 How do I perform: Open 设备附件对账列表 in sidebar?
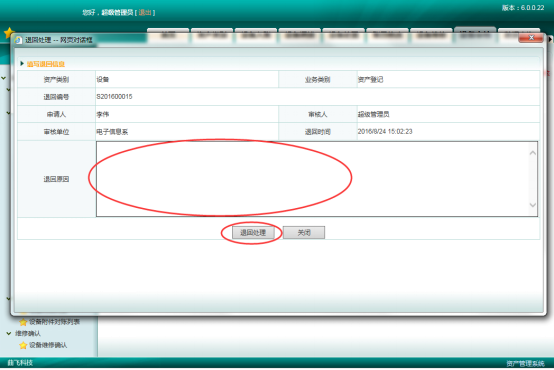click(54, 322)
